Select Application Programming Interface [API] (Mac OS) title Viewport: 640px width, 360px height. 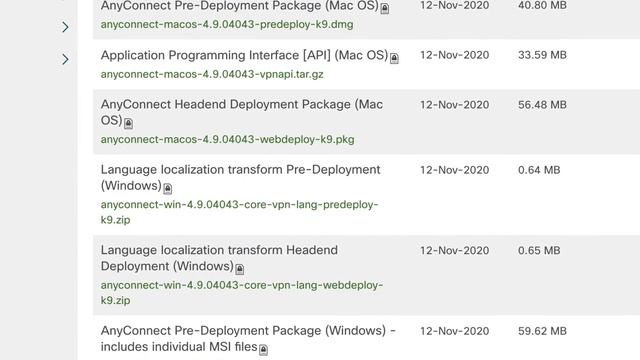244,55
